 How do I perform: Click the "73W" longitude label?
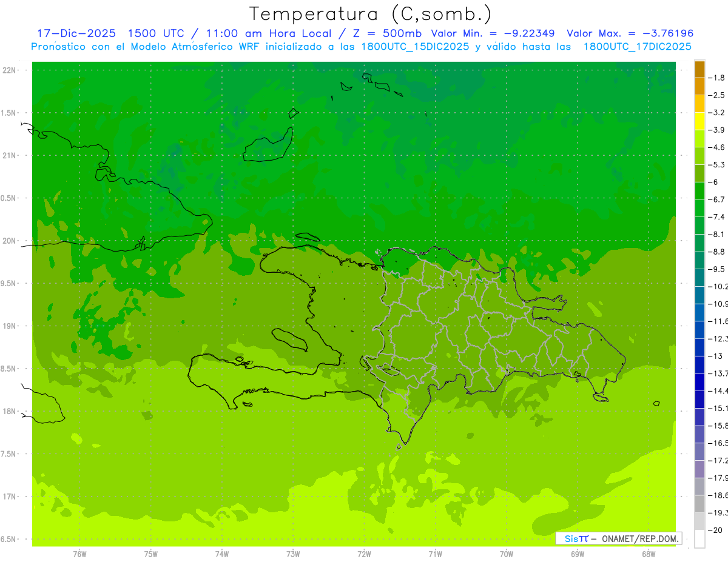[x=293, y=554]
